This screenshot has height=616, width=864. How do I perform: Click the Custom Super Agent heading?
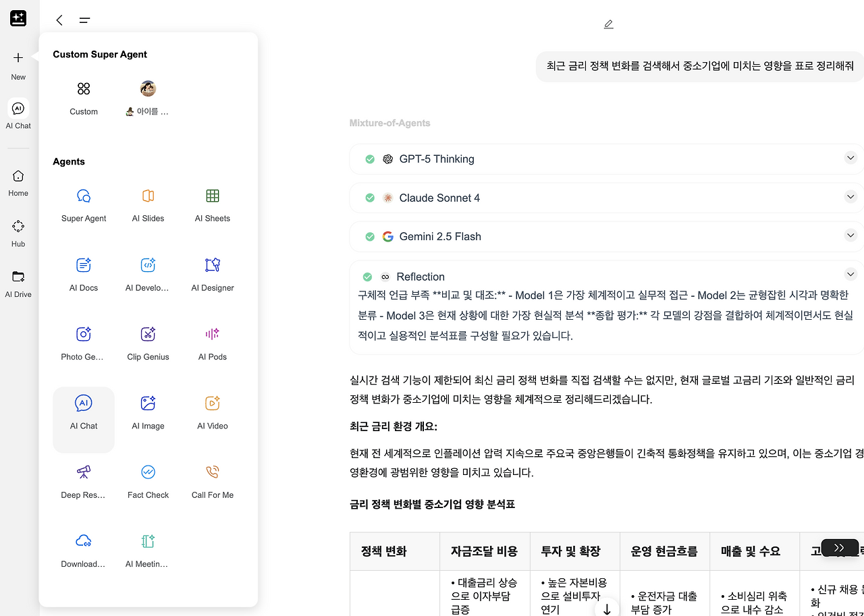pos(100,55)
